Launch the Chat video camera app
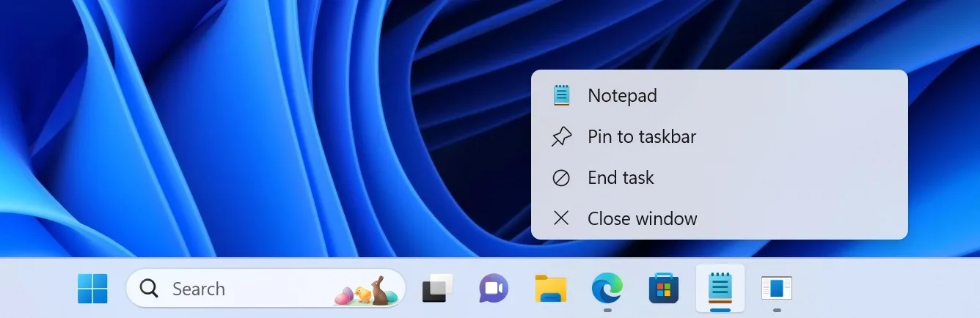980x318 pixels. coord(494,289)
